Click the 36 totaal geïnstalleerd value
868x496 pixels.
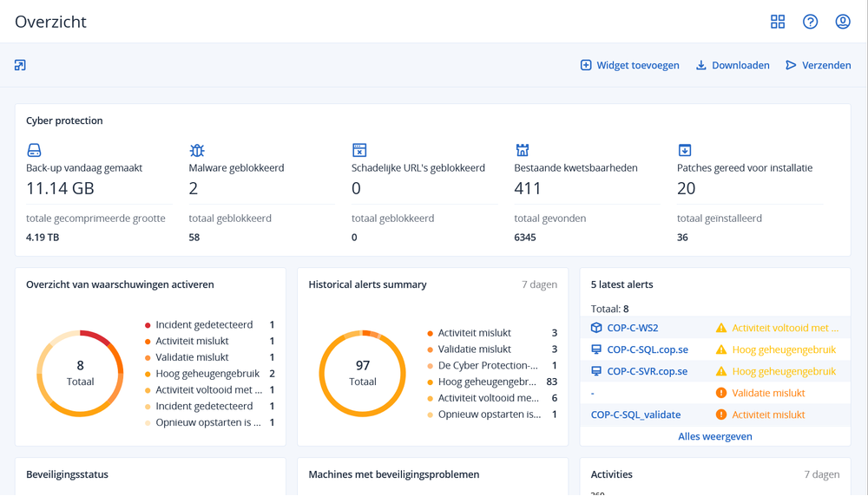click(x=682, y=238)
